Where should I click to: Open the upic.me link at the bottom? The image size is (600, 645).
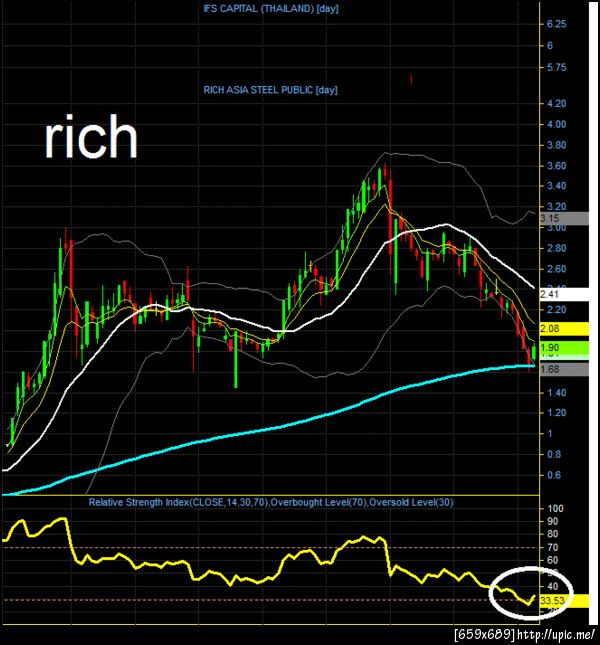click(x=555, y=634)
